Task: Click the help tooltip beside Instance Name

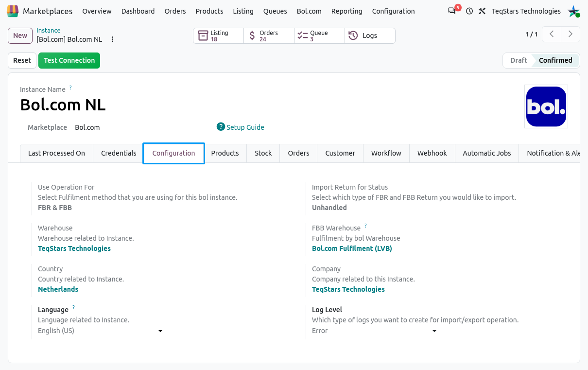Action: pyautogui.click(x=70, y=88)
